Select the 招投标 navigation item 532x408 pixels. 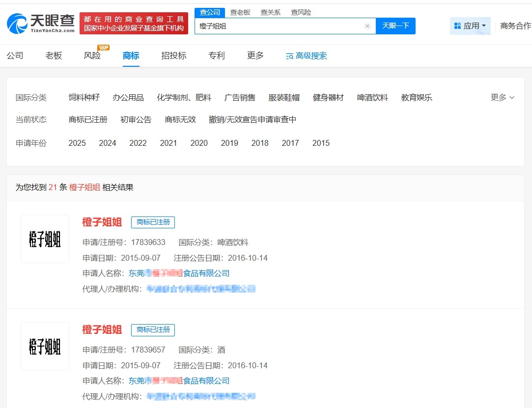pos(174,55)
